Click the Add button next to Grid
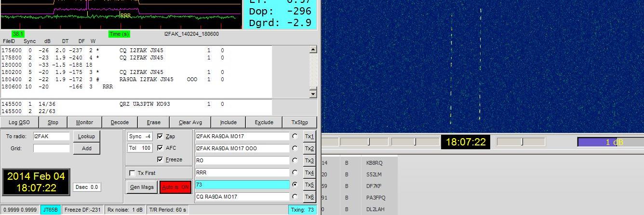Viewport: 644px width, 215px height. (86, 148)
